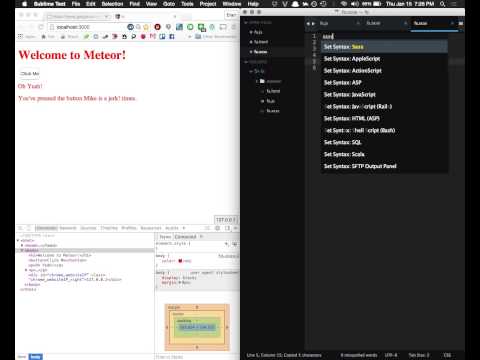480x360 pixels.
Task: Go to previous file with Sublime back arrow
Action: click(x=308, y=23)
